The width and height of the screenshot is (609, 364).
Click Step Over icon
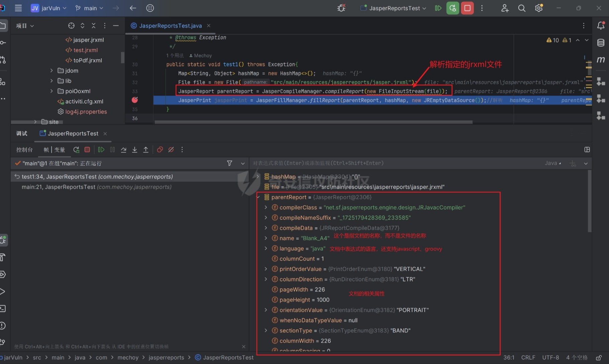pyautogui.click(x=123, y=150)
